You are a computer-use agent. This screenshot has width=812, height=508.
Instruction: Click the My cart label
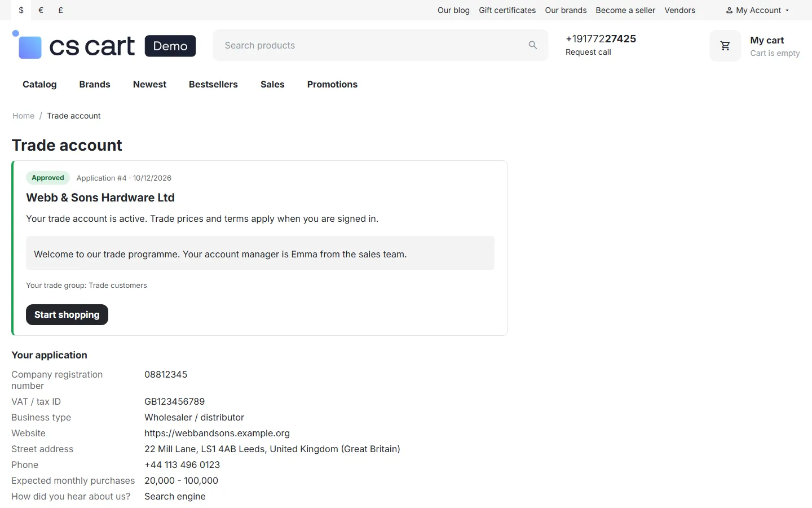click(x=767, y=40)
